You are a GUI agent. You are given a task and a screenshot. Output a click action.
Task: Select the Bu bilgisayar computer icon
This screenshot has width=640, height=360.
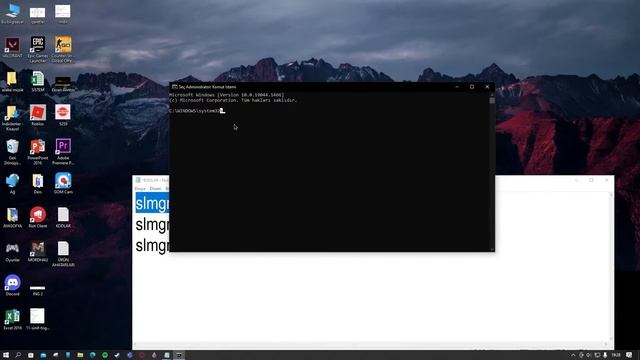point(12,14)
